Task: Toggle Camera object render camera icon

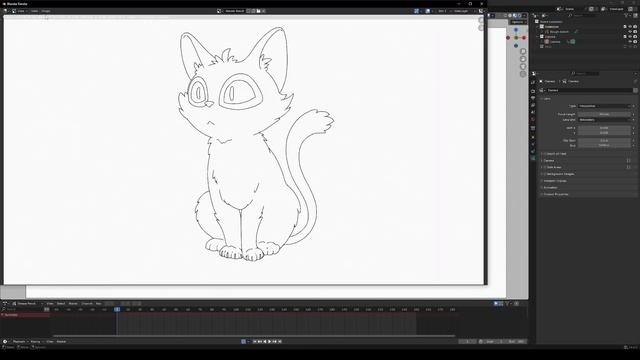Action: pyautogui.click(x=635, y=42)
